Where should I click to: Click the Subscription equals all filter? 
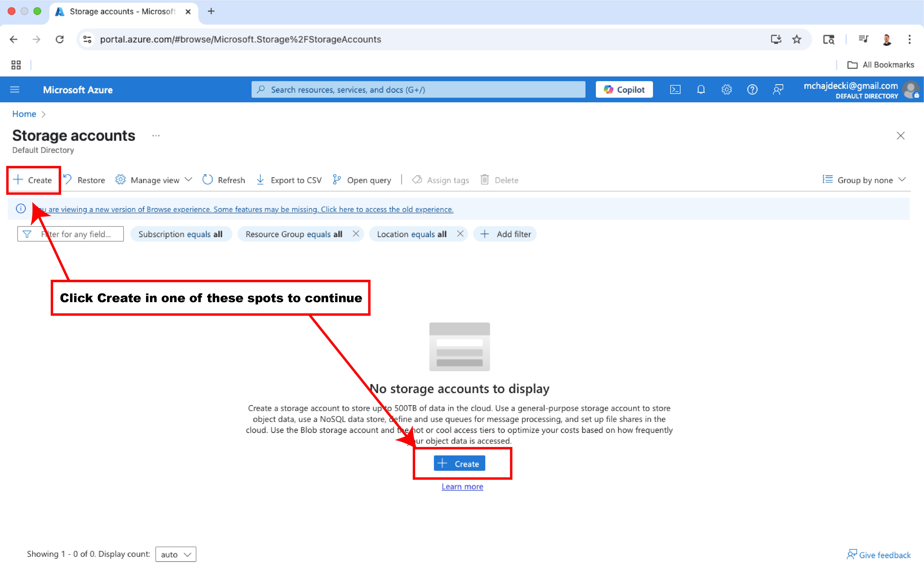pyautogui.click(x=181, y=234)
